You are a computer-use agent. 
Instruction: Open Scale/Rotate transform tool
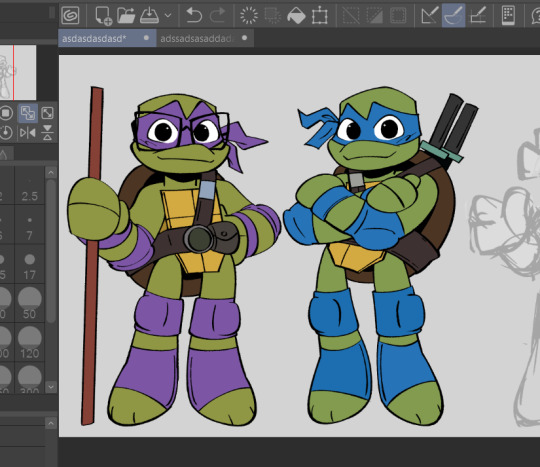[x=320, y=15]
